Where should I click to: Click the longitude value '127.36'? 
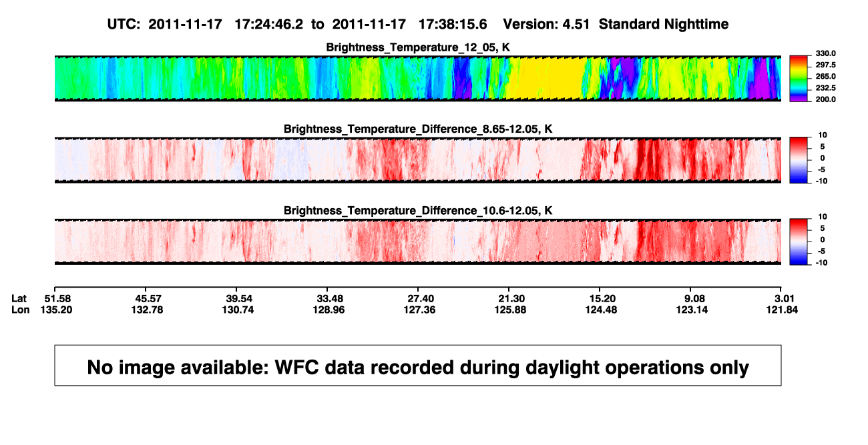(420, 310)
